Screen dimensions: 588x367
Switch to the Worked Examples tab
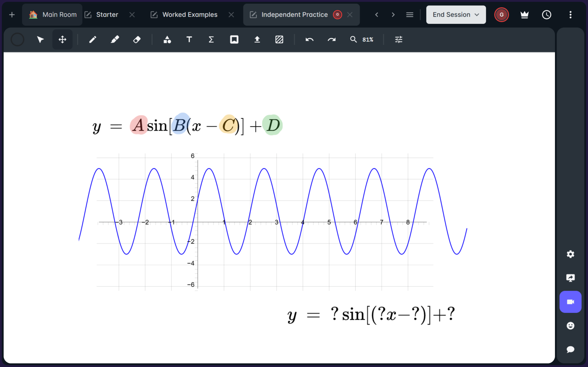(190, 15)
